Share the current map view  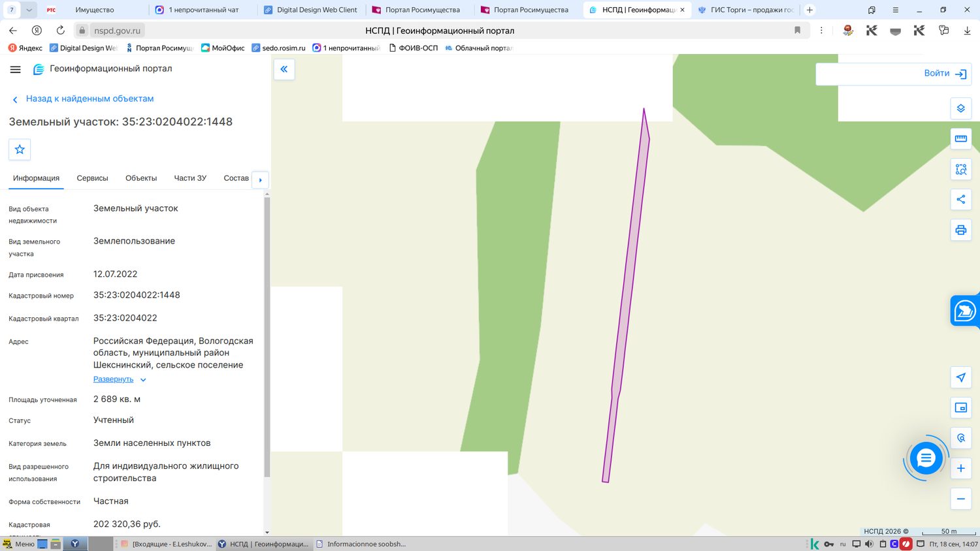pos(960,199)
